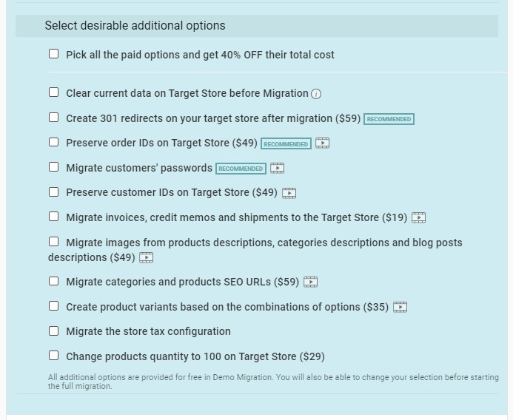
Task: Enable Migrate categories and products SEO URLs
Action: click(53, 281)
